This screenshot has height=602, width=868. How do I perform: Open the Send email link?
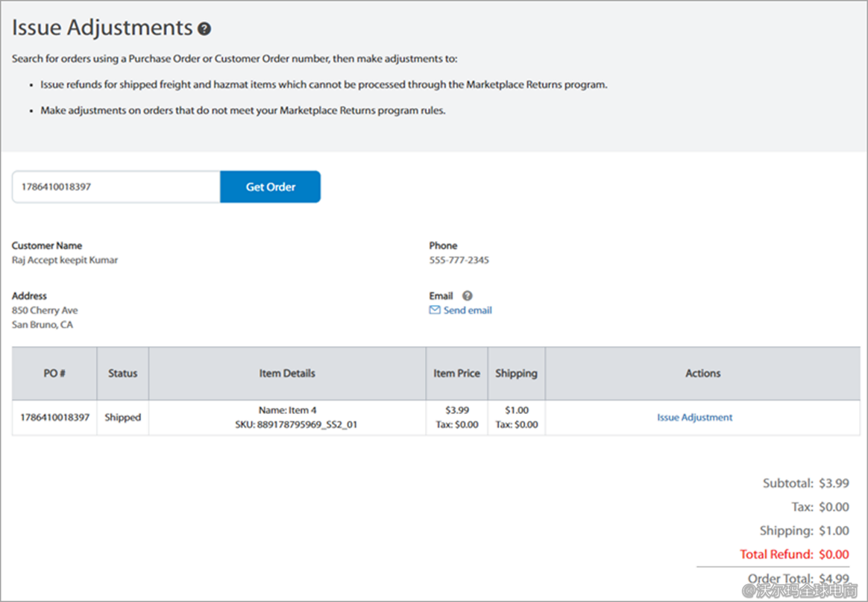pyautogui.click(x=468, y=310)
